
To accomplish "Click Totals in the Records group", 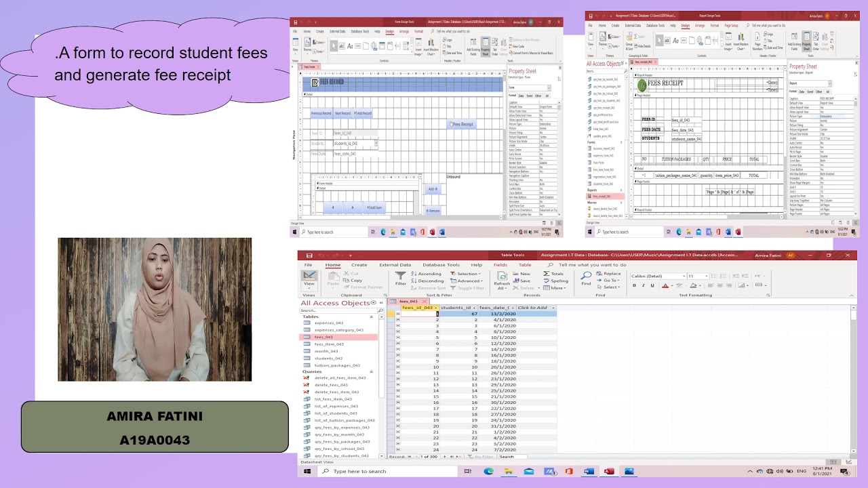I will 555,274.
